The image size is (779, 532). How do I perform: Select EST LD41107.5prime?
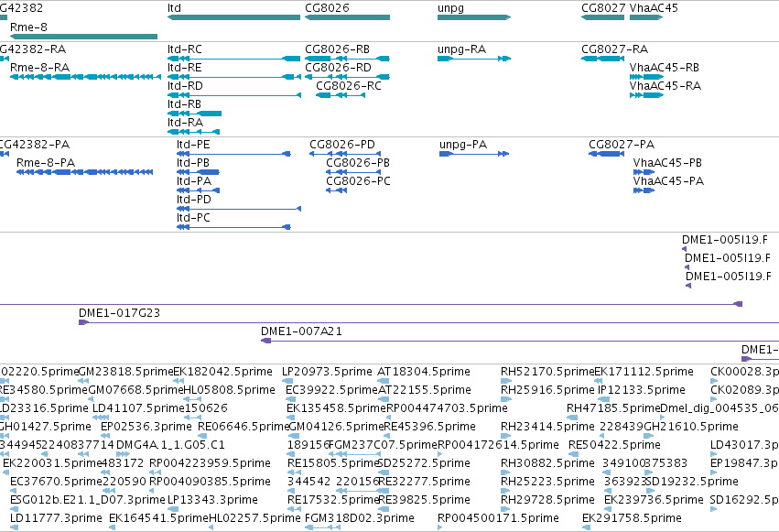click(138, 408)
